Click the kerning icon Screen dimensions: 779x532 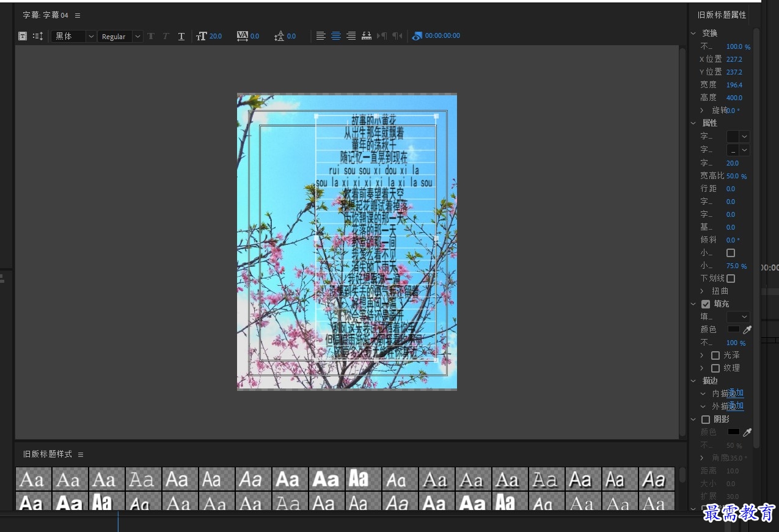(x=243, y=36)
